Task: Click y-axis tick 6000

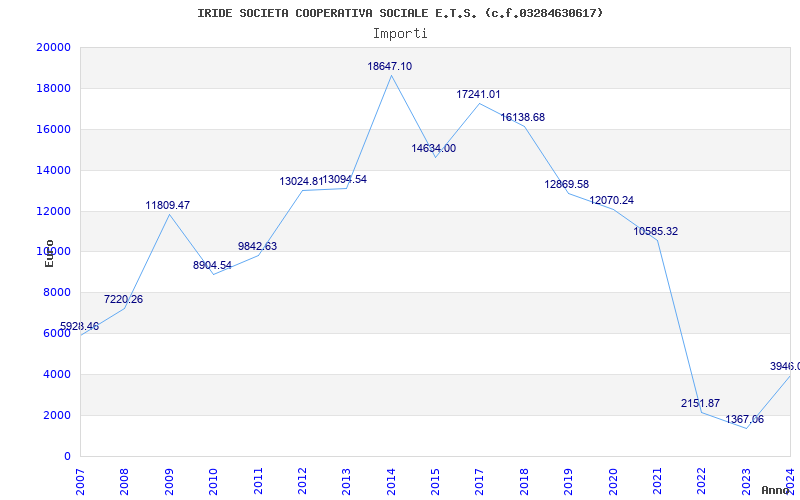Action: [x=56, y=333]
